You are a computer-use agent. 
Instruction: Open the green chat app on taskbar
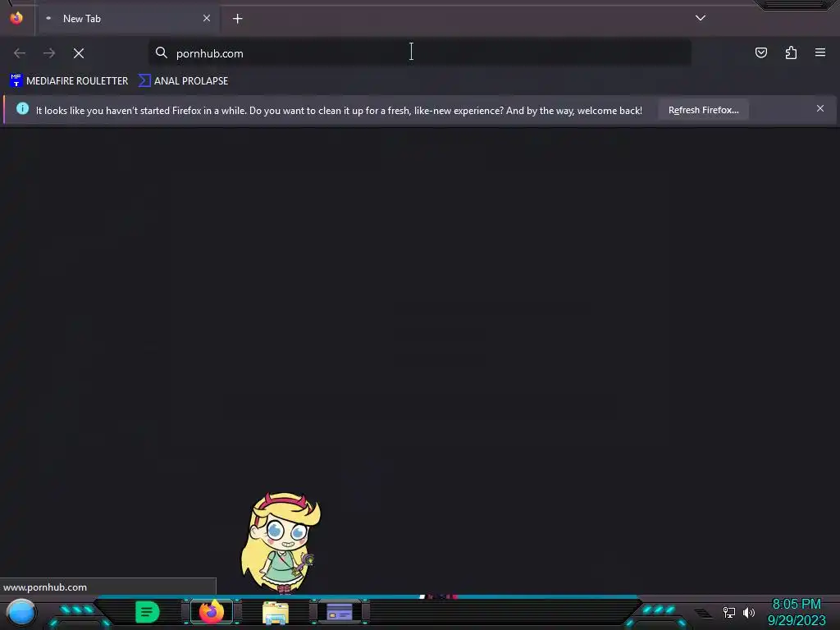(148, 612)
